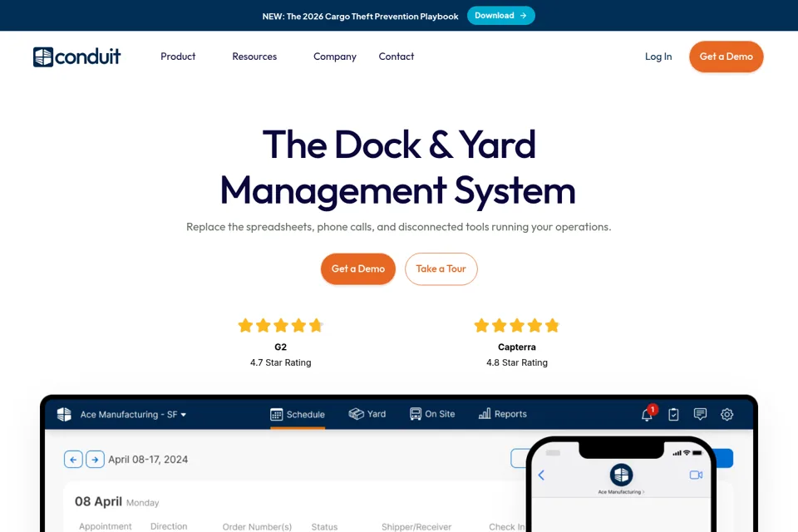Click the Shipper/Receiver column header
The height and width of the screenshot is (532, 798).
[x=416, y=527]
